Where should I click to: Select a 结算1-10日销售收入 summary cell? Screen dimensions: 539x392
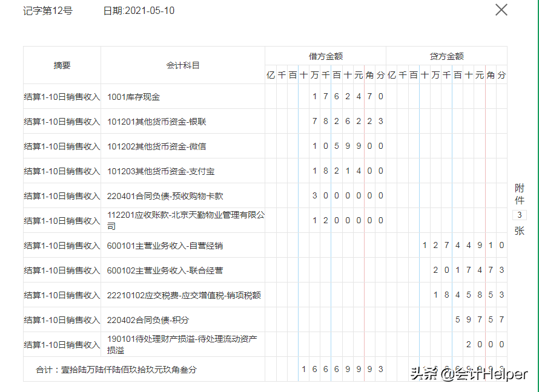(x=61, y=96)
